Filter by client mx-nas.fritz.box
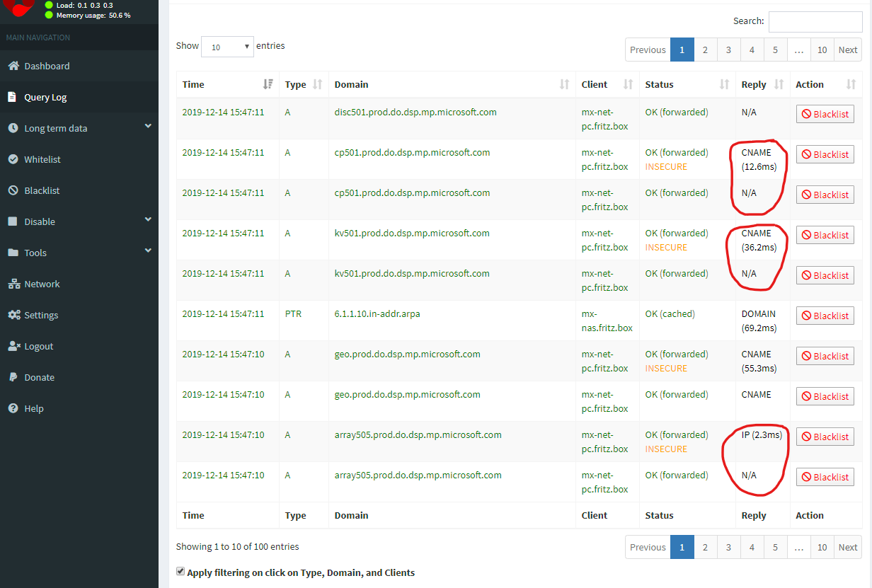Screen dimensions: 872x588 (x=607, y=321)
